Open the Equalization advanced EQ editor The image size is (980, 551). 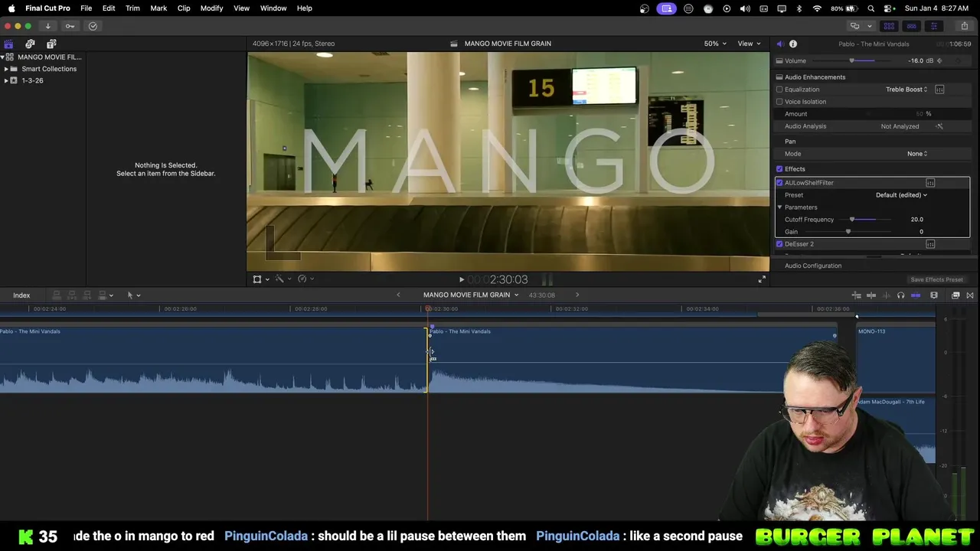(x=939, y=90)
